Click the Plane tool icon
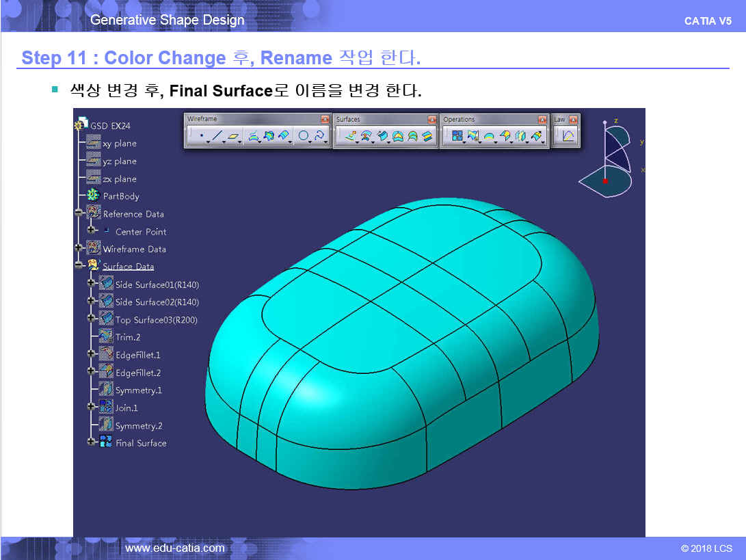Screen dimensions: 746x560 tap(234, 136)
